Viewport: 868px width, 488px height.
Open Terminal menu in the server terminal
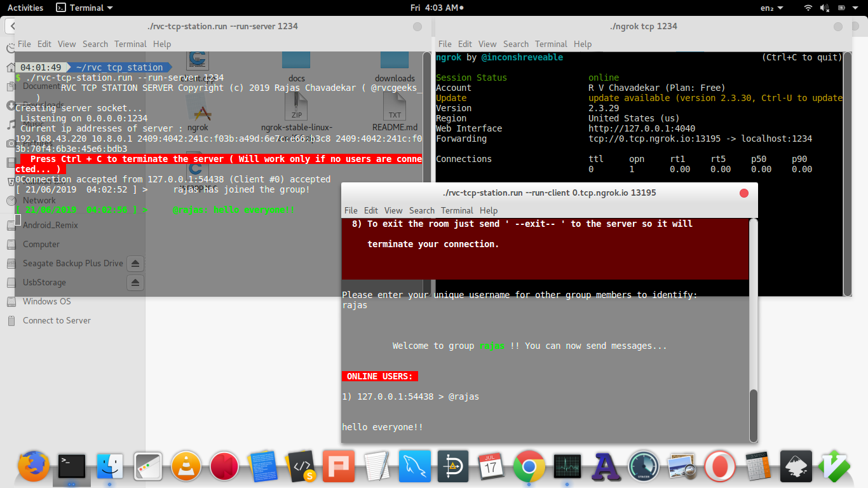tap(130, 44)
